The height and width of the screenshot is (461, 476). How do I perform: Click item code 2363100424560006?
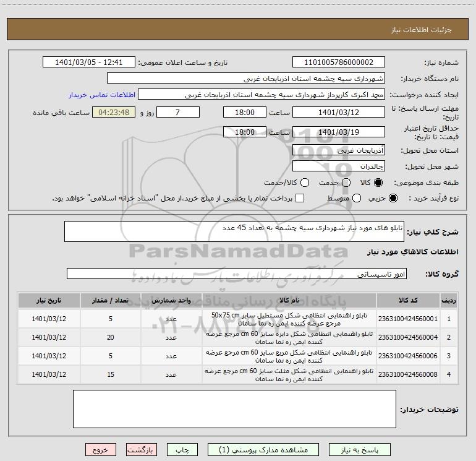point(408,356)
